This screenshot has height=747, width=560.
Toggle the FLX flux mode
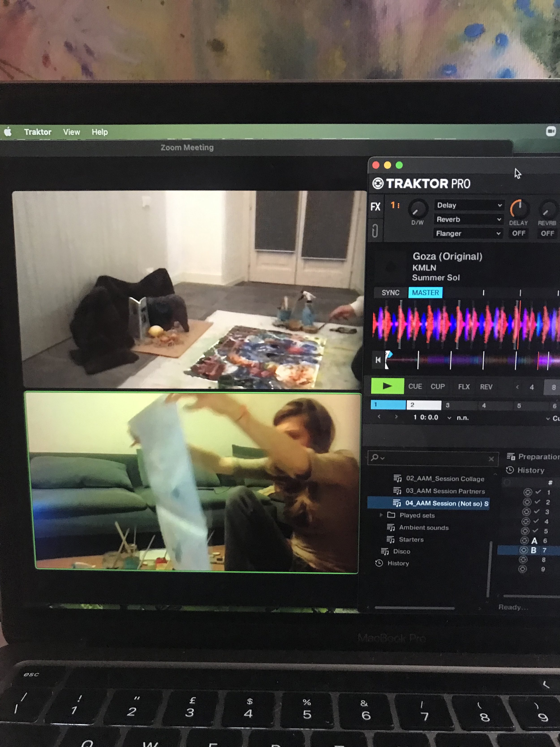[464, 387]
